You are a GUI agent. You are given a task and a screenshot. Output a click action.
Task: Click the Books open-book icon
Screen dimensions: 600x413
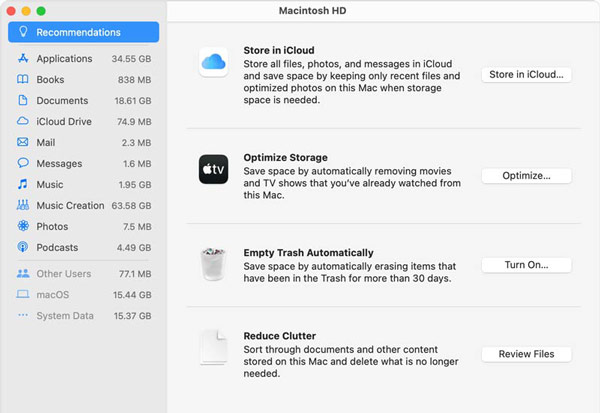point(23,79)
